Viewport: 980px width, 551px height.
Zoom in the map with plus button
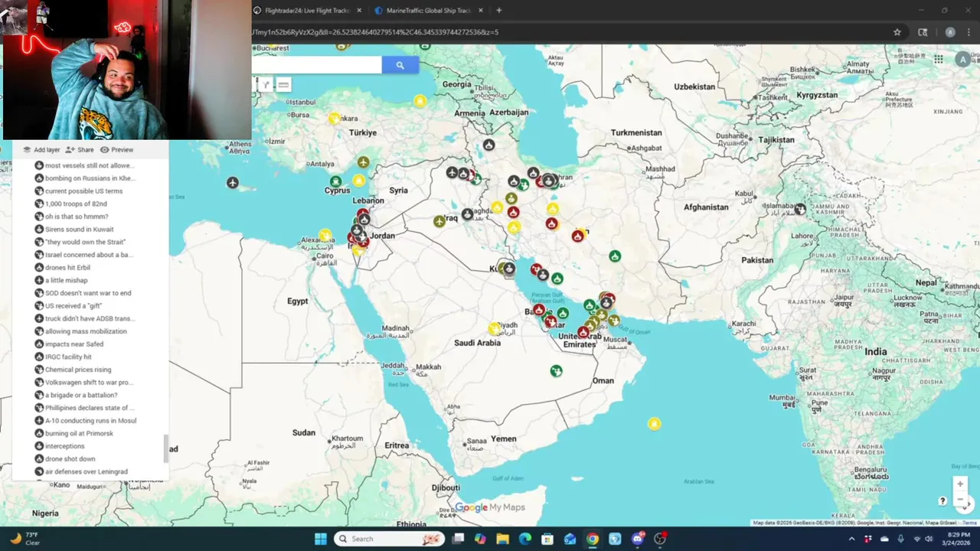click(959, 484)
